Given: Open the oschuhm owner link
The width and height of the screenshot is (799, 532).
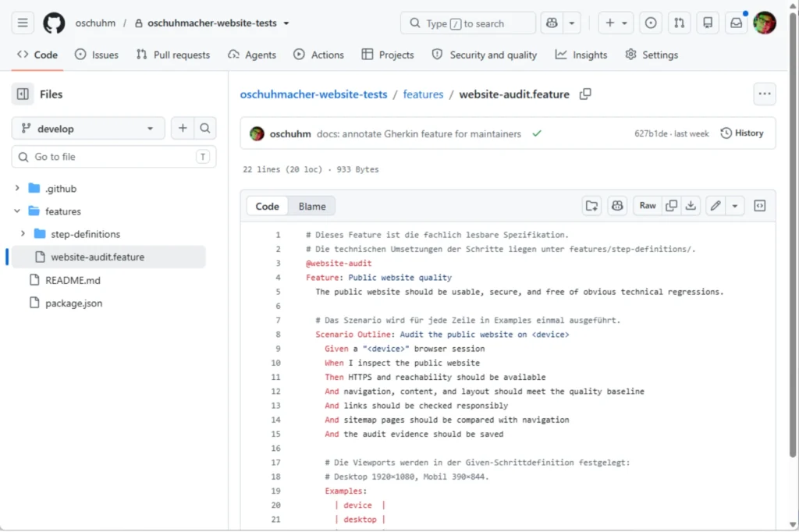Looking at the screenshot, I should click(x=95, y=23).
